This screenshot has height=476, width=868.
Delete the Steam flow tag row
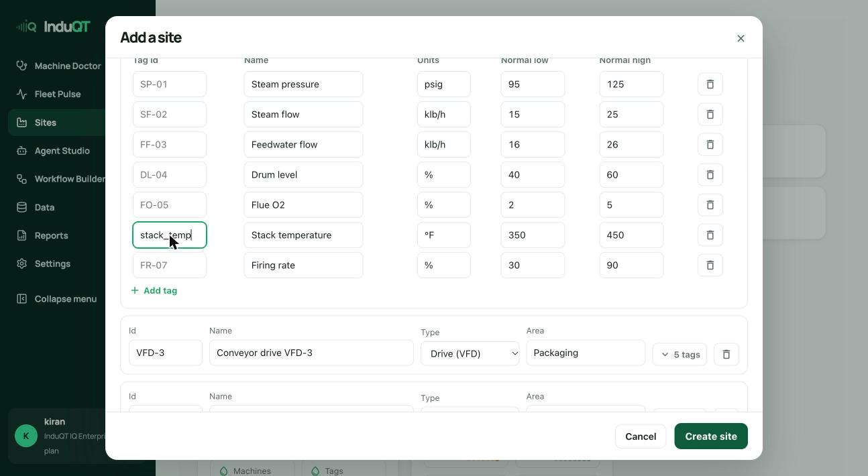[710, 115]
